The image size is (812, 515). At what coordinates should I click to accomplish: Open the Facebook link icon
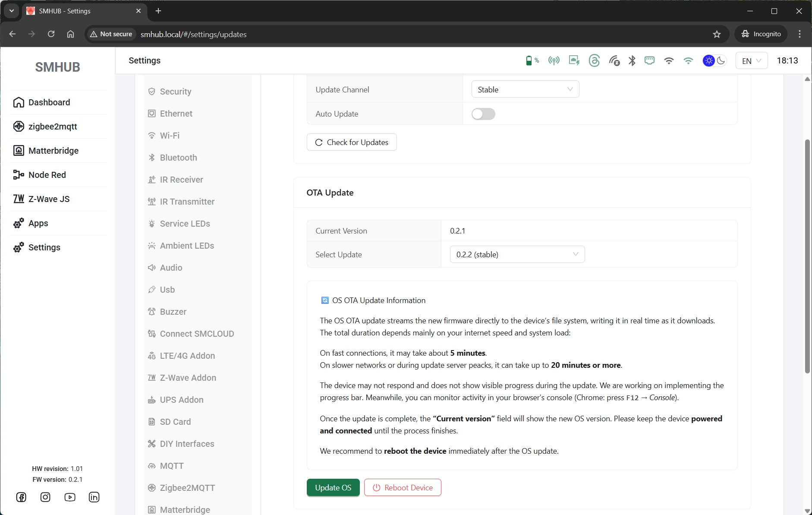click(x=21, y=497)
